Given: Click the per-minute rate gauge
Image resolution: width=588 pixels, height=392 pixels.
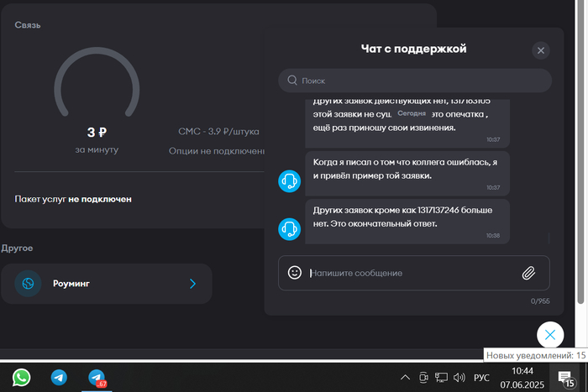Looking at the screenshot, I should click(x=97, y=92).
